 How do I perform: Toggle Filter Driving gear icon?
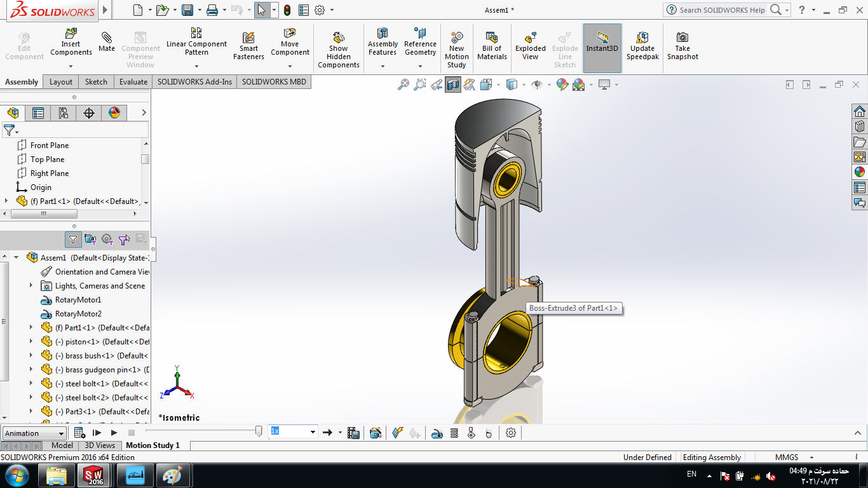point(107,240)
